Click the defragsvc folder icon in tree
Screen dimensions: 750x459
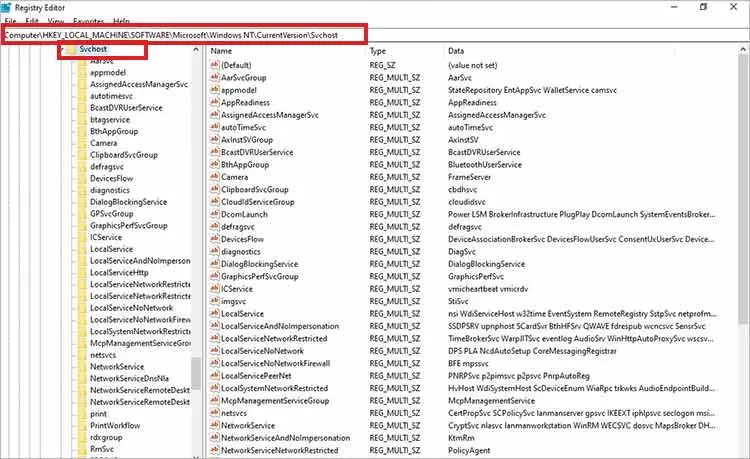pos(82,166)
